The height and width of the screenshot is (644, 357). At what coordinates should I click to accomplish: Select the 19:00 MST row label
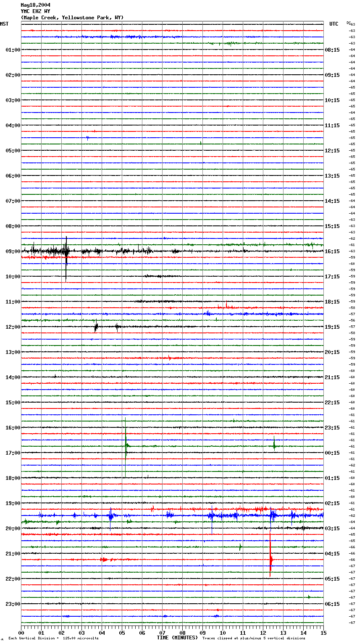click(13, 503)
